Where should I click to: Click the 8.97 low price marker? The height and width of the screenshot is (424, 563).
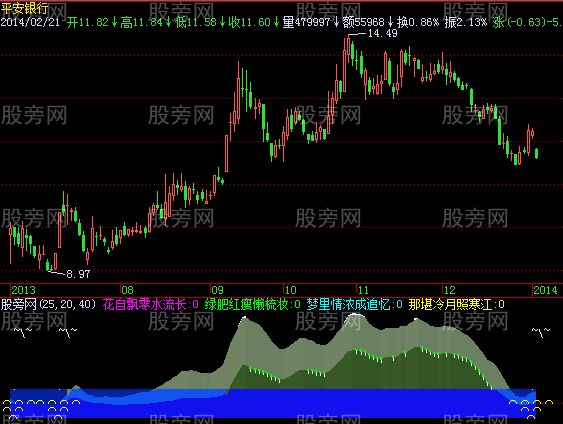tap(78, 274)
